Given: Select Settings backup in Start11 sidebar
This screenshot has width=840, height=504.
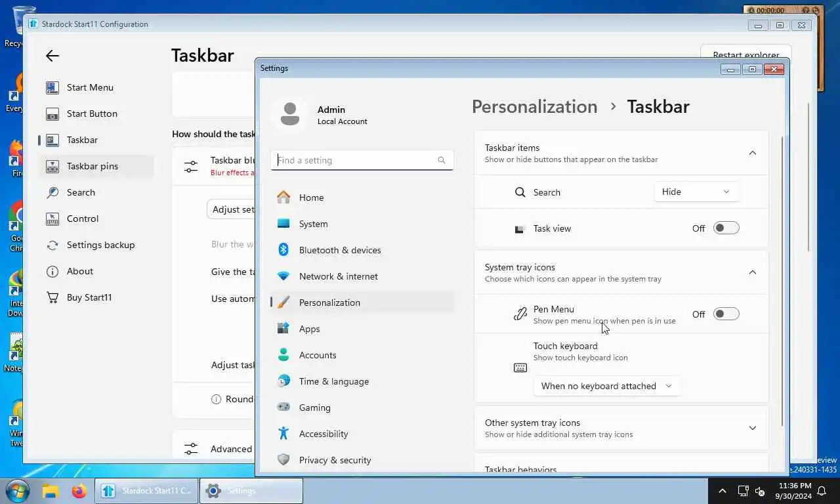Looking at the screenshot, I should tap(96, 245).
